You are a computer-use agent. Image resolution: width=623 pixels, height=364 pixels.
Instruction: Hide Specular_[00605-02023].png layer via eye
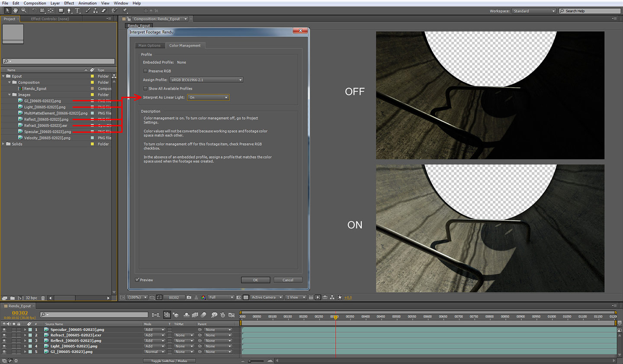[4, 329]
